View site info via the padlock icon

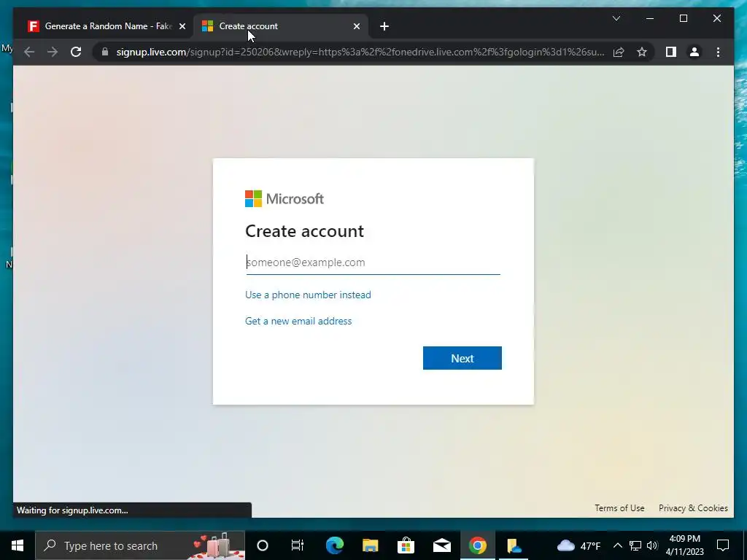pos(105,52)
